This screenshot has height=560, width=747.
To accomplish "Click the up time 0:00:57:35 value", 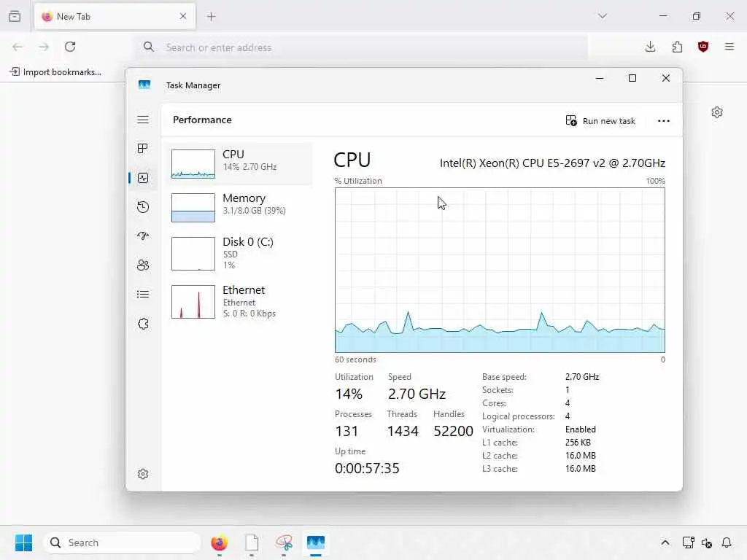I will [x=367, y=469].
